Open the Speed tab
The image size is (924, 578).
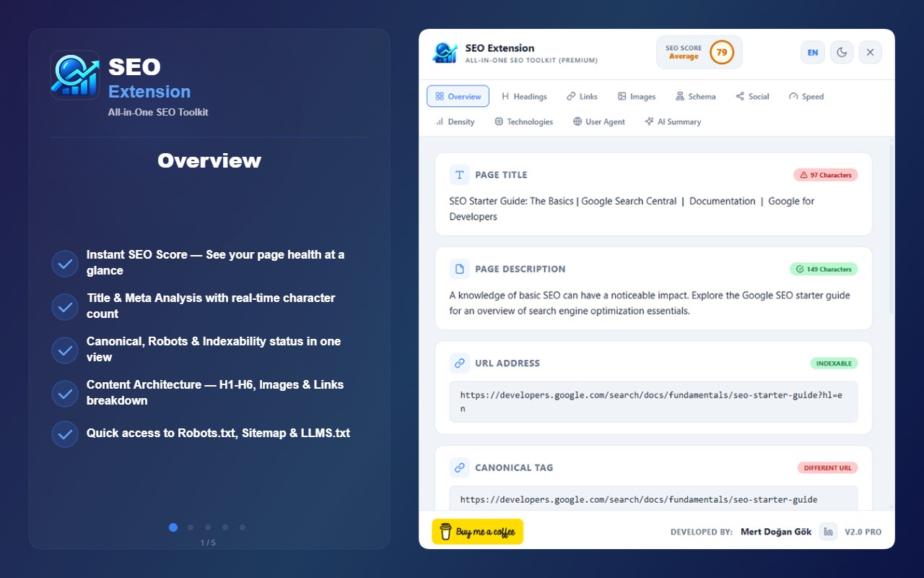tap(806, 96)
